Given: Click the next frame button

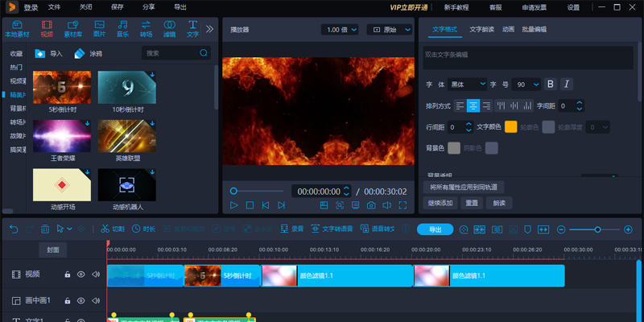Looking at the screenshot, I should [x=281, y=205].
